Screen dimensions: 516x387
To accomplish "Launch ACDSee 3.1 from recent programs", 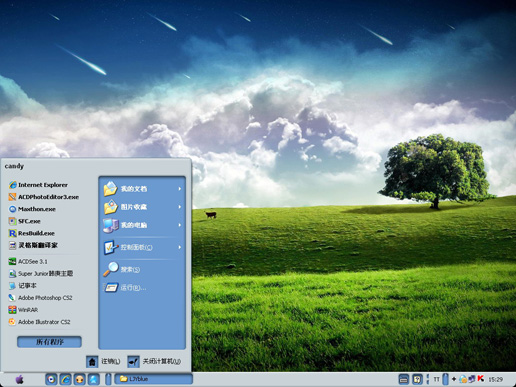I will click(x=28, y=261).
